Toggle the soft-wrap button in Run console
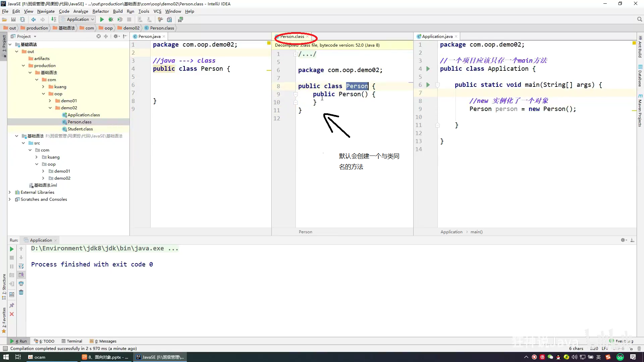 pyautogui.click(x=21, y=266)
